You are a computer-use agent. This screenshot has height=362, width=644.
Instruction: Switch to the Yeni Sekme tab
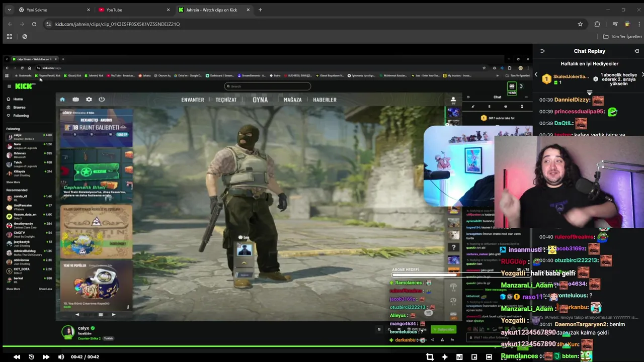click(53, 10)
